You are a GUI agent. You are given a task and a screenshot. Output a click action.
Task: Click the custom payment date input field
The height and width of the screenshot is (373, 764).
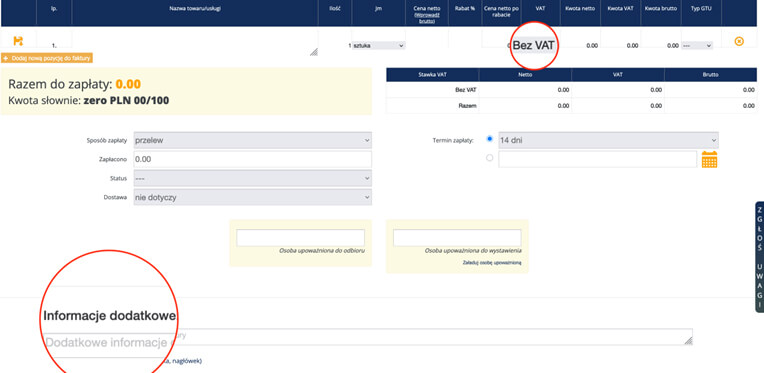pos(597,159)
